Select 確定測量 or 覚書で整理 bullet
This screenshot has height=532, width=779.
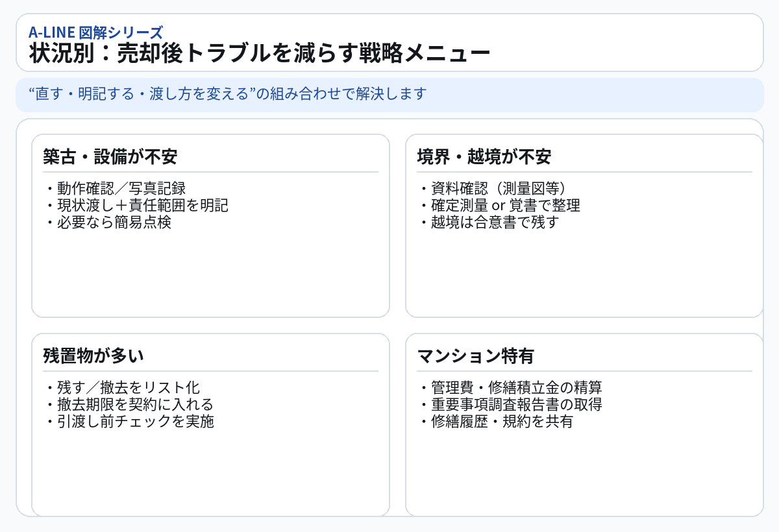(x=499, y=206)
